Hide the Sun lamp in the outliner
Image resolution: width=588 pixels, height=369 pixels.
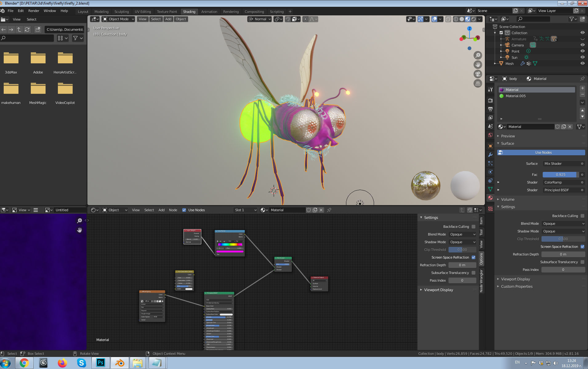click(582, 57)
